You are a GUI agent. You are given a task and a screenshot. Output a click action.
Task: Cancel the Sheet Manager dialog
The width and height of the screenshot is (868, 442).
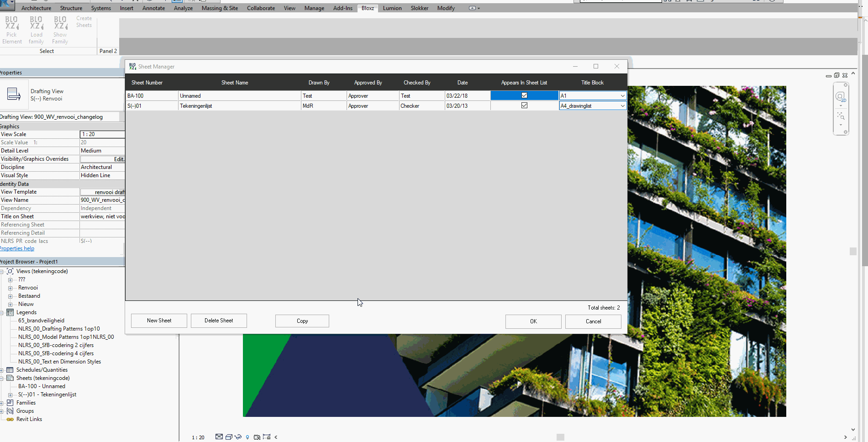[593, 321]
